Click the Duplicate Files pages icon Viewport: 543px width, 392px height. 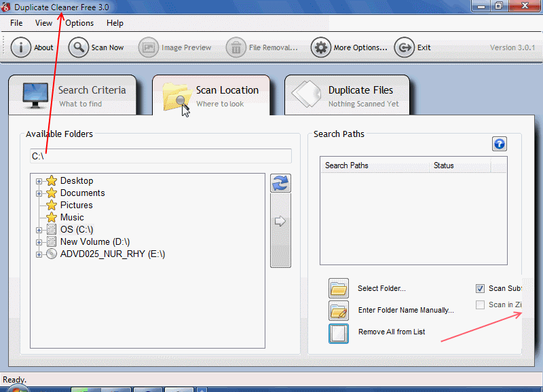pyautogui.click(x=307, y=94)
